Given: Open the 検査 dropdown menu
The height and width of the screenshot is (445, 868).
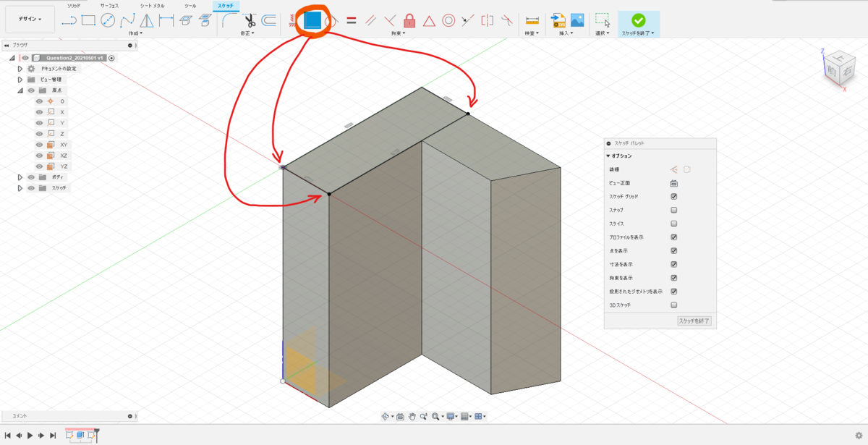Looking at the screenshot, I should coord(532,33).
